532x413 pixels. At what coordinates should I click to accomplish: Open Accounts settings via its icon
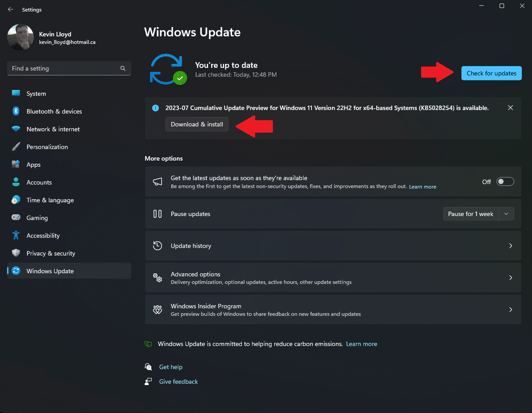(16, 182)
